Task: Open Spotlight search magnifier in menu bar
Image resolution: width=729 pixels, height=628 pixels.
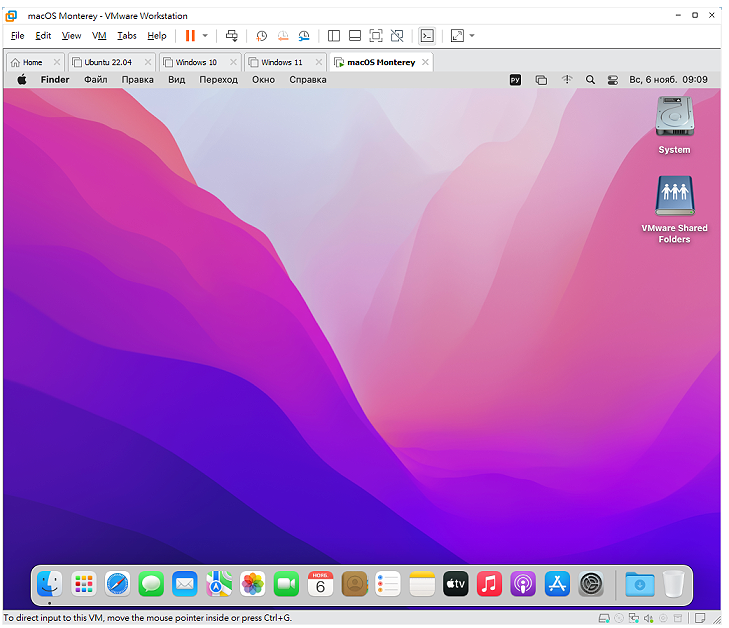Action: (590, 80)
